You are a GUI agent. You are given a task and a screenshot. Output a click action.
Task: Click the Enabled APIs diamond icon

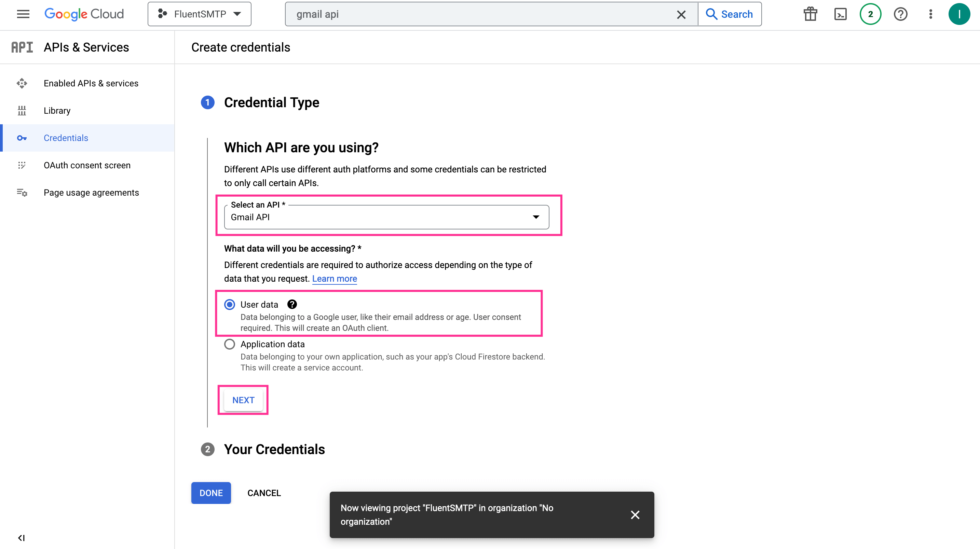[x=22, y=83]
